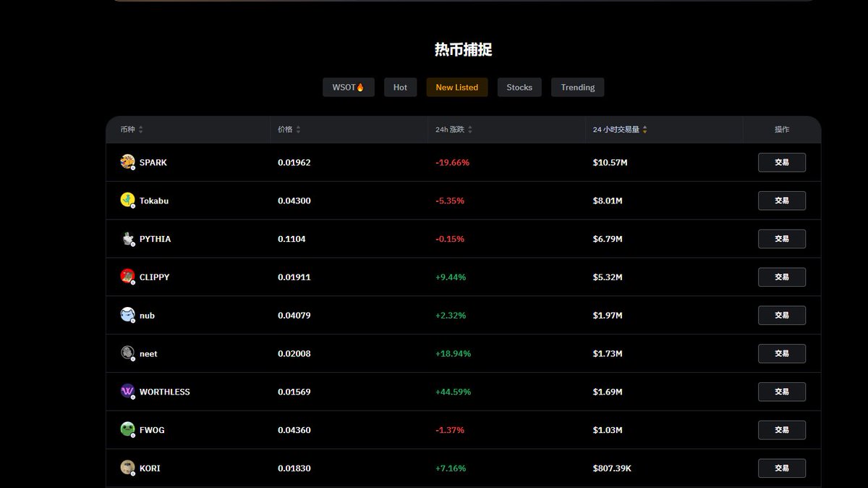The image size is (868, 488).
Task: Switch to the WSOT tab
Action: [349, 88]
